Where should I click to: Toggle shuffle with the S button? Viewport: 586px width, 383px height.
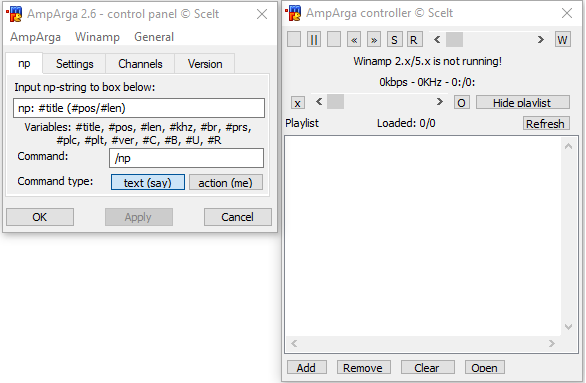pos(394,40)
